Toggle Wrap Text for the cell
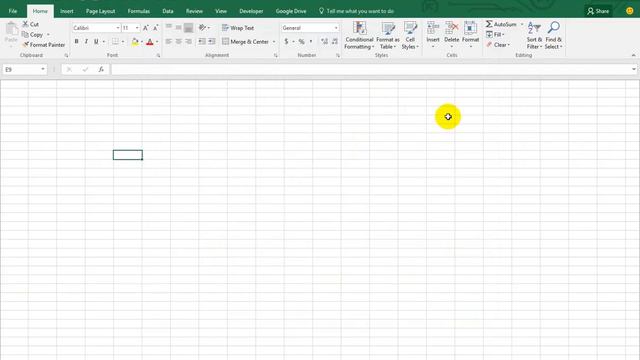The width and height of the screenshot is (640, 360). pyautogui.click(x=238, y=28)
